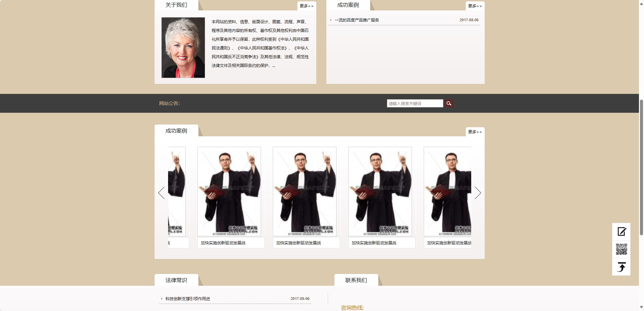Click the search keyword input field
The width and height of the screenshot is (644, 311).
tap(415, 103)
